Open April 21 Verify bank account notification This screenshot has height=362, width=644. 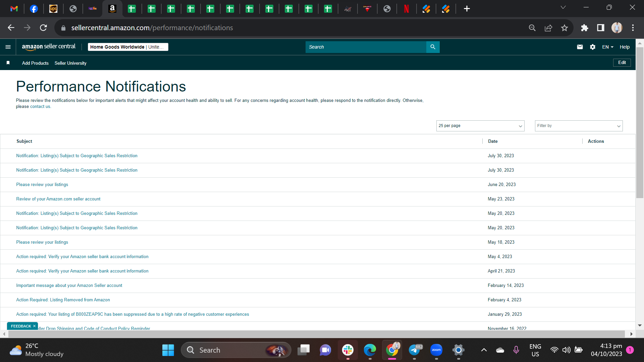tap(82, 271)
